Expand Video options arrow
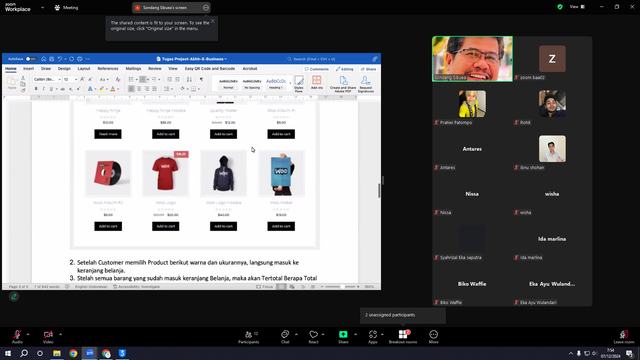Screen dimensions: 640x360 [60, 334]
